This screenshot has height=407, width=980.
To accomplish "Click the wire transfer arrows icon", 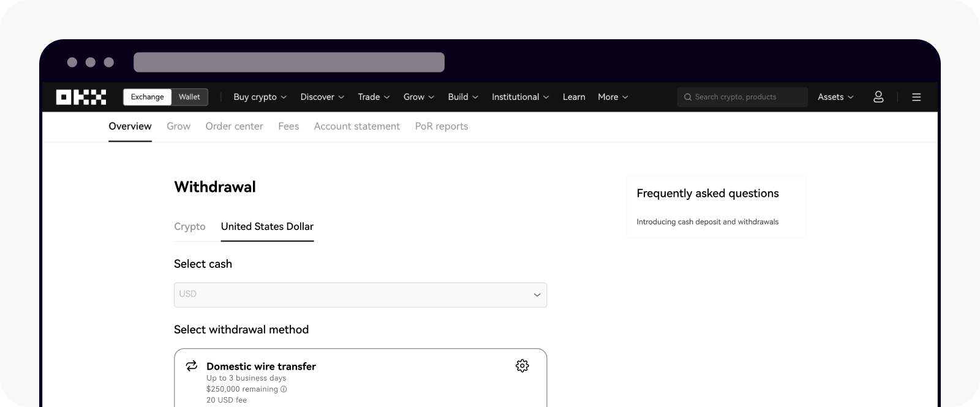I will (192, 366).
